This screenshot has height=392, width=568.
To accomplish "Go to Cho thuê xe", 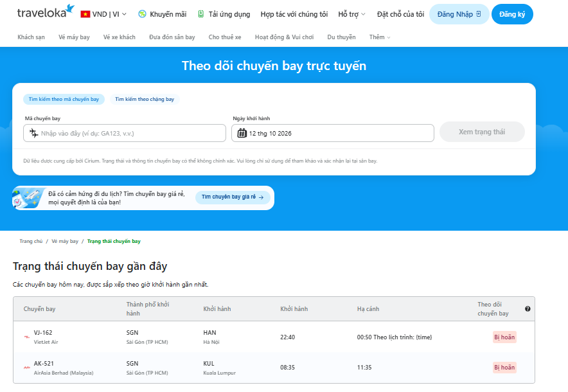I will pos(225,37).
